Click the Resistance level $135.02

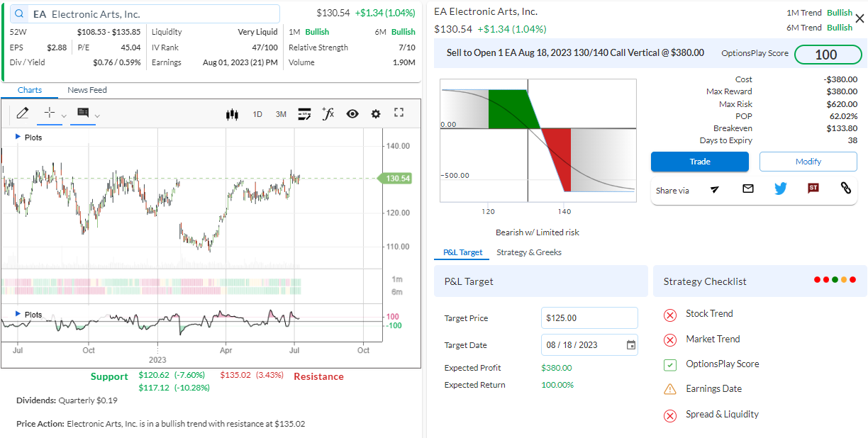[x=235, y=375]
